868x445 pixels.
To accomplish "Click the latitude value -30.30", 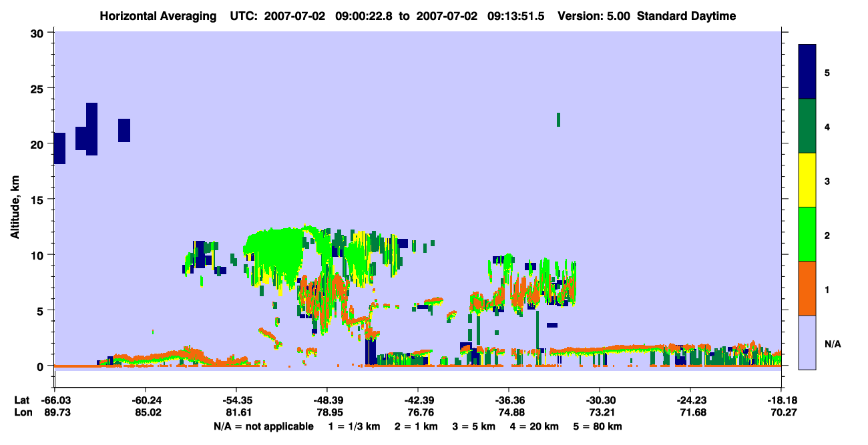I will pyautogui.click(x=600, y=400).
